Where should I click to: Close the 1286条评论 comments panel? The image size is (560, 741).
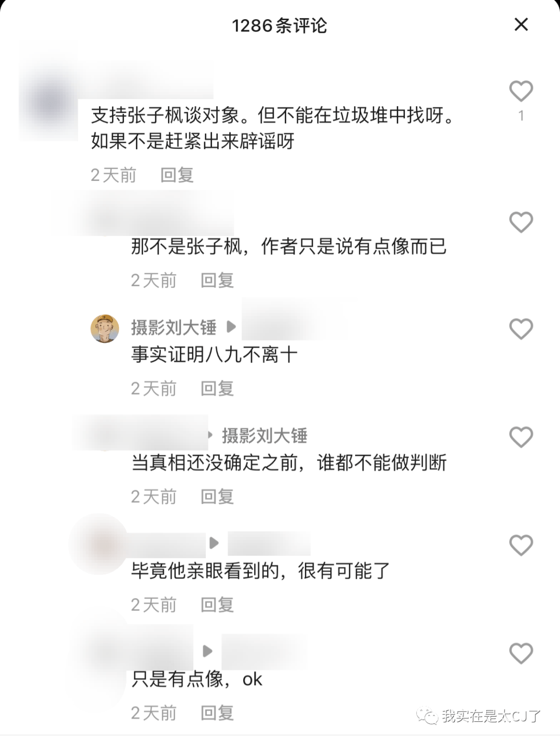click(x=521, y=24)
